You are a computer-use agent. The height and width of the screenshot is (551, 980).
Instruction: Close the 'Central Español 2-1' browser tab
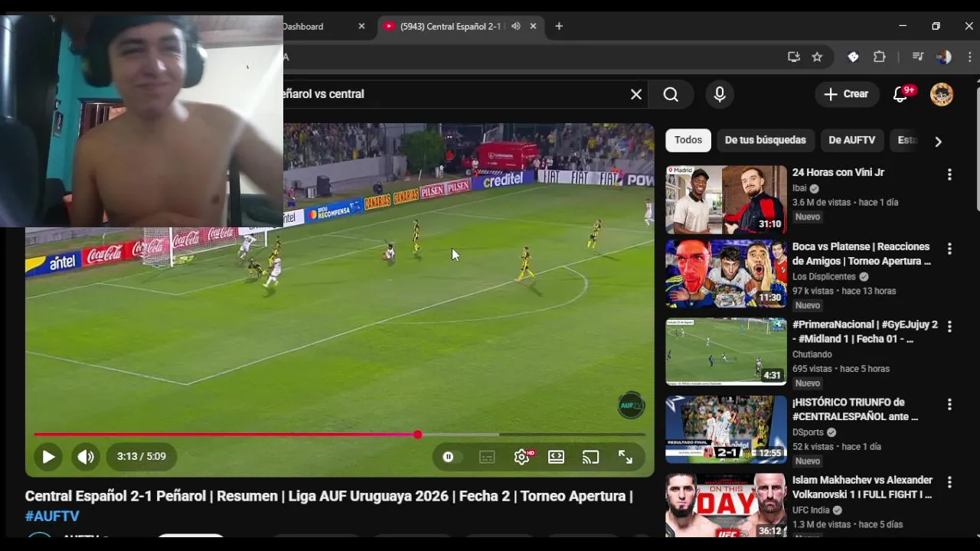click(534, 26)
